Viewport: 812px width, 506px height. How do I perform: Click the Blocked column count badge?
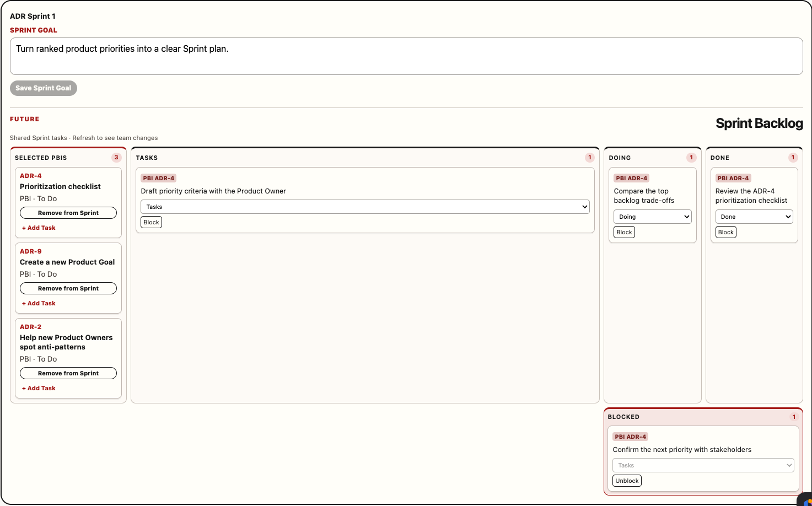(794, 417)
